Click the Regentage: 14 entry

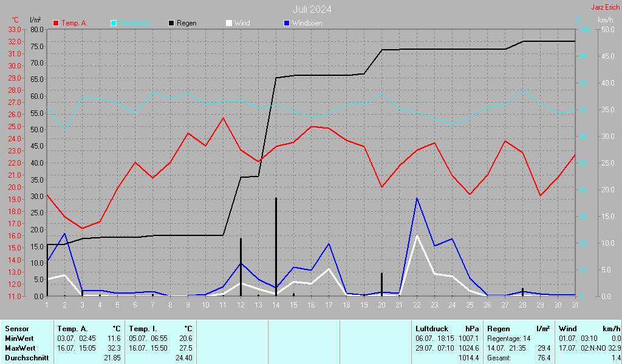tap(509, 338)
